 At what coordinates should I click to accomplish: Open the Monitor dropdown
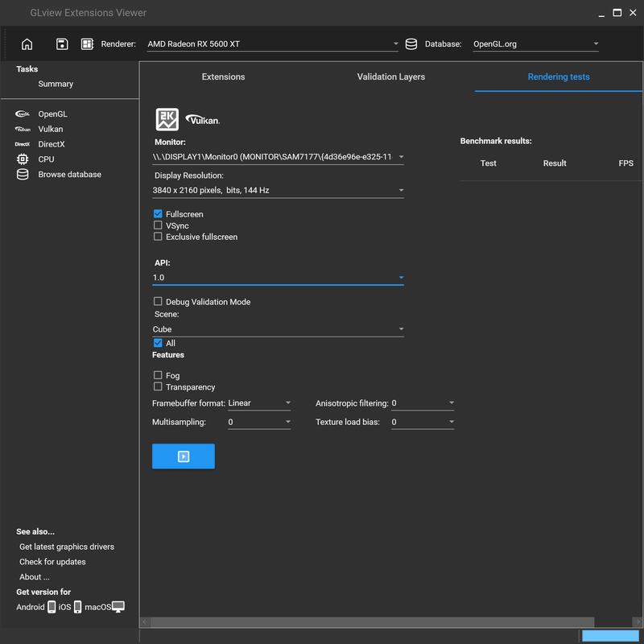pos(278,157)
